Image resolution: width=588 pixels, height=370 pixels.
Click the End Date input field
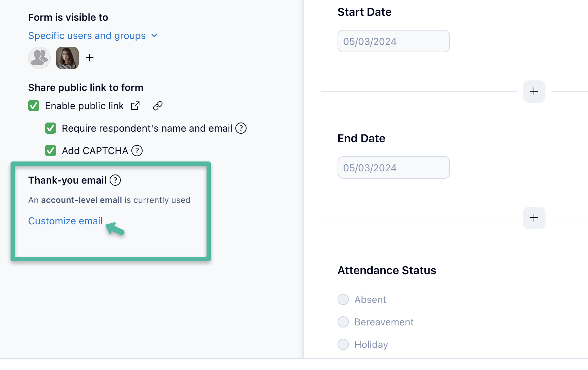(393, 168)
